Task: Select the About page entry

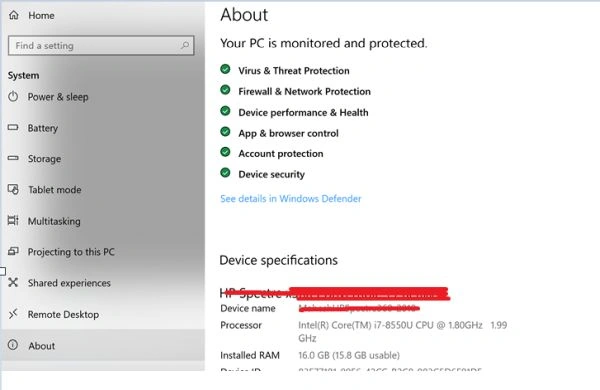Action: tap(102, 345)
